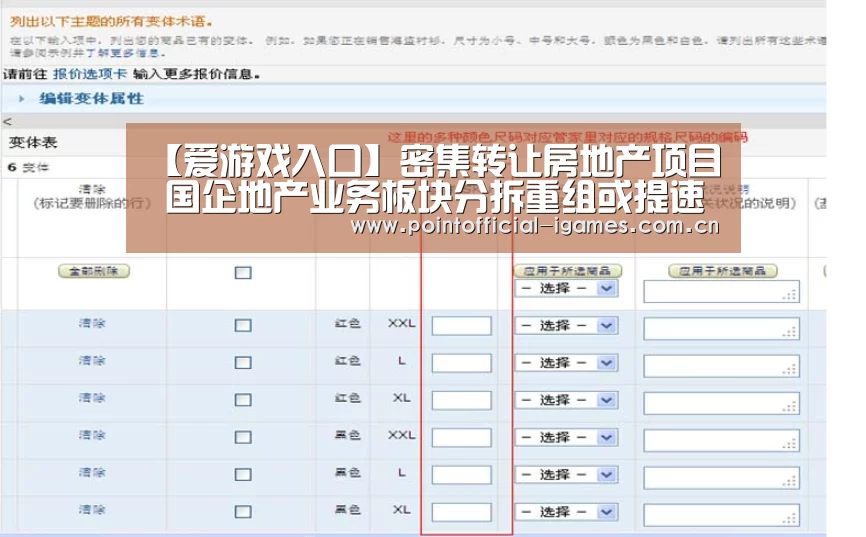
Task: Click the SKU field for 红色 XXL
Action: [462, 326]
